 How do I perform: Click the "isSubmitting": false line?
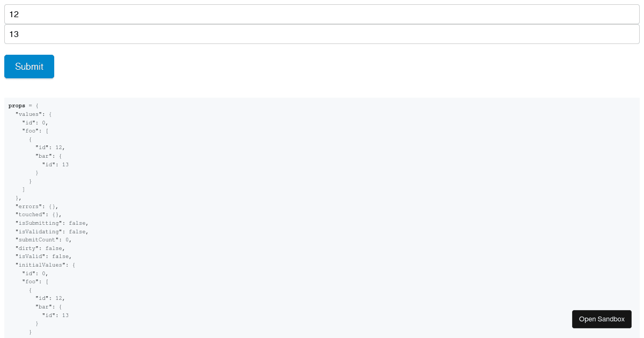pyautogui.click(x=52, y=223)
